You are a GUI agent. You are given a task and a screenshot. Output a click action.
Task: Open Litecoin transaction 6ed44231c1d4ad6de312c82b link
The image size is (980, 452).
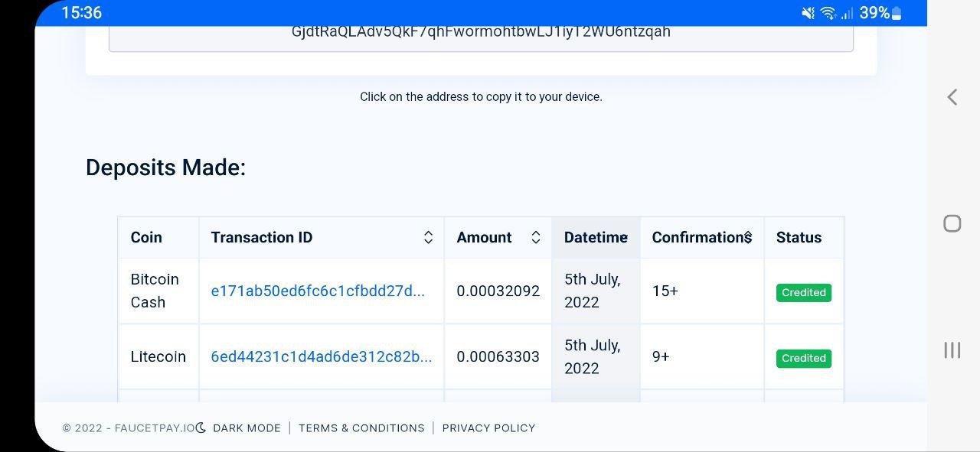pyautogui.click(x=322, y=357)
